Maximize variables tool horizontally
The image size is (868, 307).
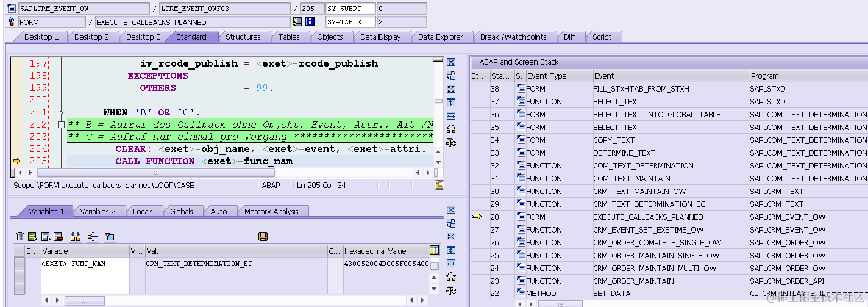[451, 264]
